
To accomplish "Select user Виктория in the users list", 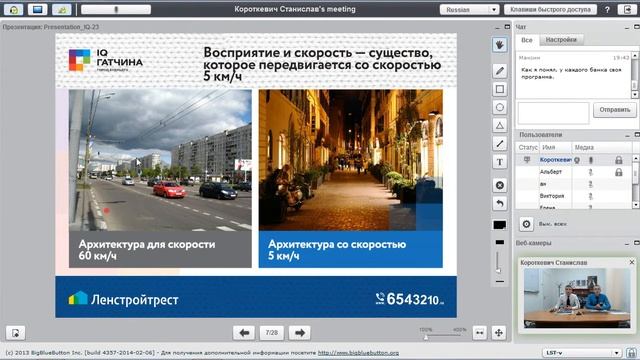I will (x=552, y=196).
